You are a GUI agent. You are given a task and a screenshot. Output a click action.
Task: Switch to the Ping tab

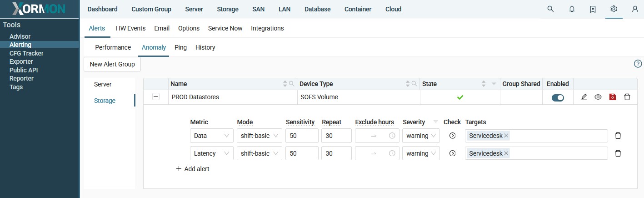180,47
